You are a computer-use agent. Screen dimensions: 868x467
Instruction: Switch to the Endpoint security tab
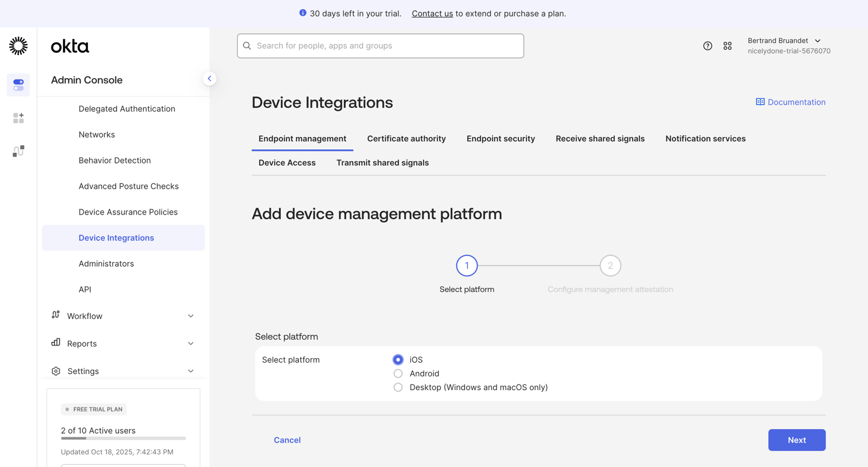tap(501, 139)
